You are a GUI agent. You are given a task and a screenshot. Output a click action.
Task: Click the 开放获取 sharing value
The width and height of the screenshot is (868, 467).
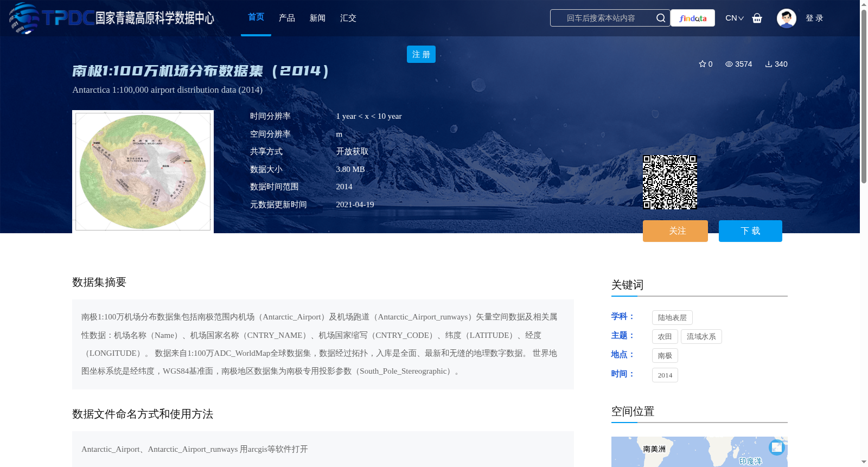pos(352,151)
